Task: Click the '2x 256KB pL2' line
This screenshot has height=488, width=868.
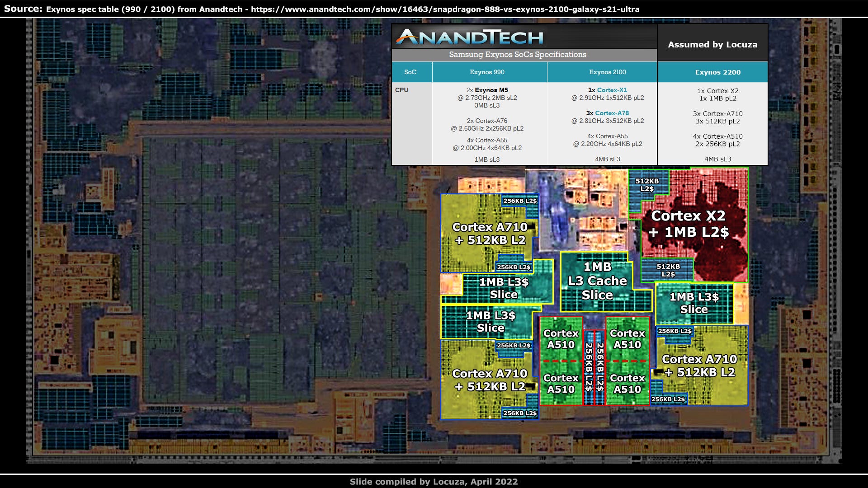Action: [717, 144]
